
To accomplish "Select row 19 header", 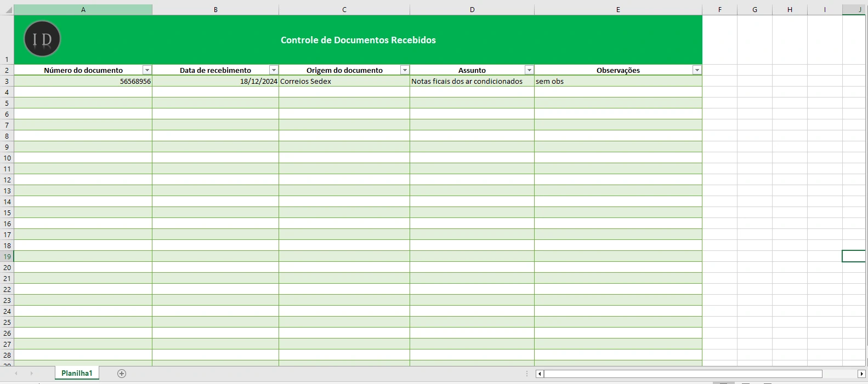I will (7, 256).
